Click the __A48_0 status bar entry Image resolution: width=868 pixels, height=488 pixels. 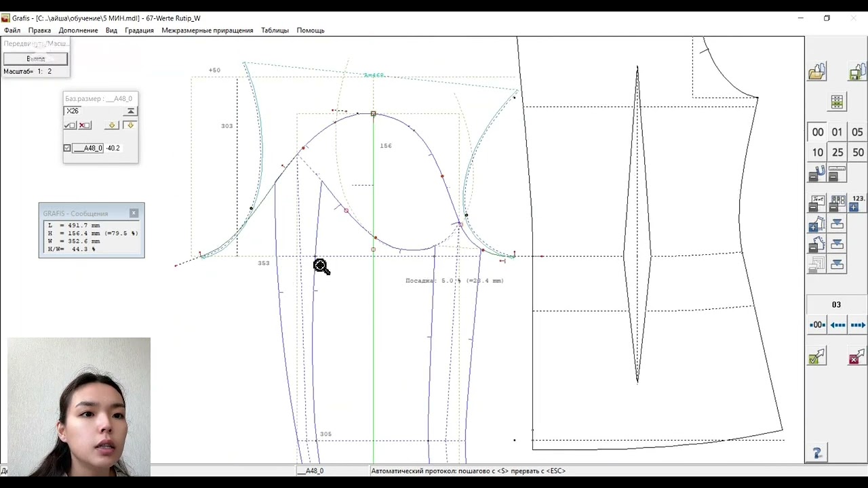(311, 470)
